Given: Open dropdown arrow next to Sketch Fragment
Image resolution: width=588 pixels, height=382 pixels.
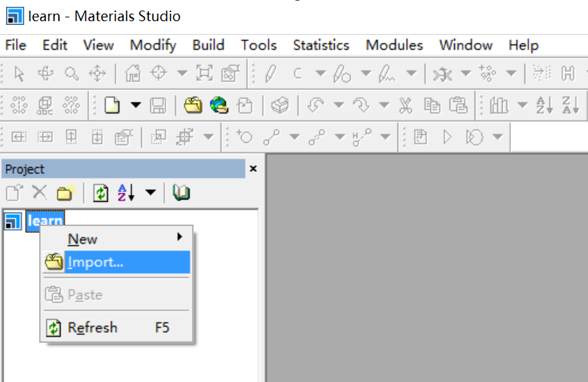Looking at the screenshot, I should [x=411, y=73].
